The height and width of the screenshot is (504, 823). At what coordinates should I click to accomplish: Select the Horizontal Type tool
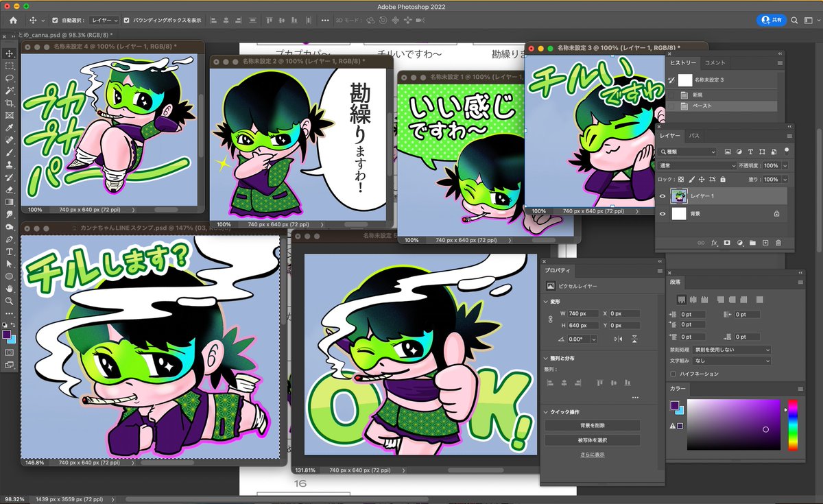tap(10, 252)
